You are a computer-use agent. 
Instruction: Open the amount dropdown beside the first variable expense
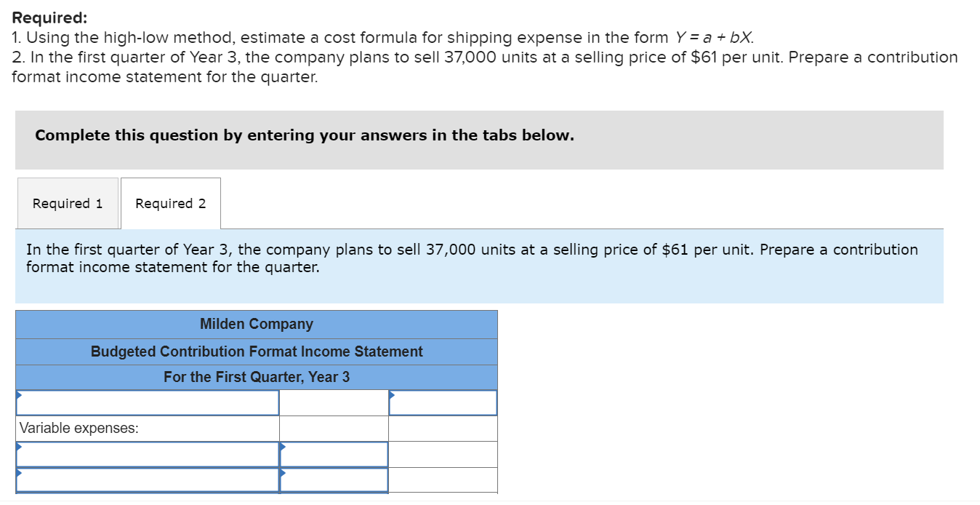tap(332, 454)
